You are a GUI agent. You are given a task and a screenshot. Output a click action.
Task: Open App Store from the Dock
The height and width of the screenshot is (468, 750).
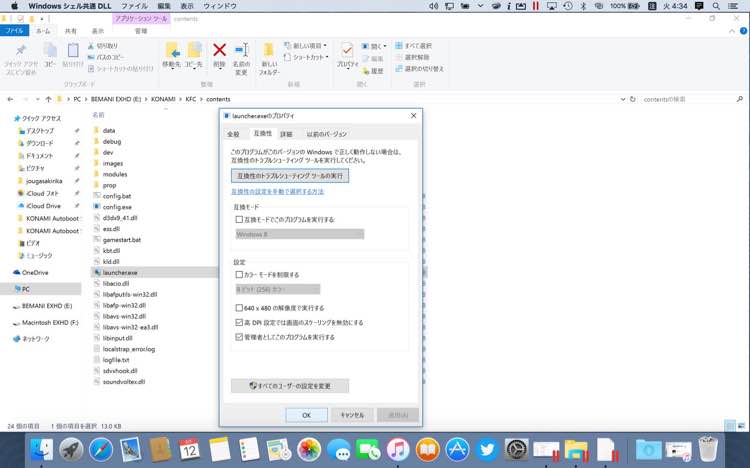(457, 450)
